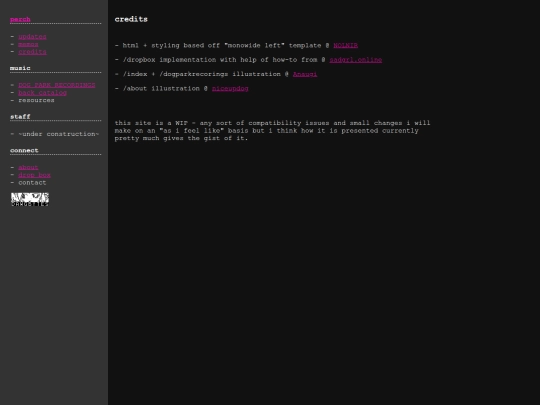Visit the back catalog link
This screenshot has height=405, width=540.
(x=42, y=93)
